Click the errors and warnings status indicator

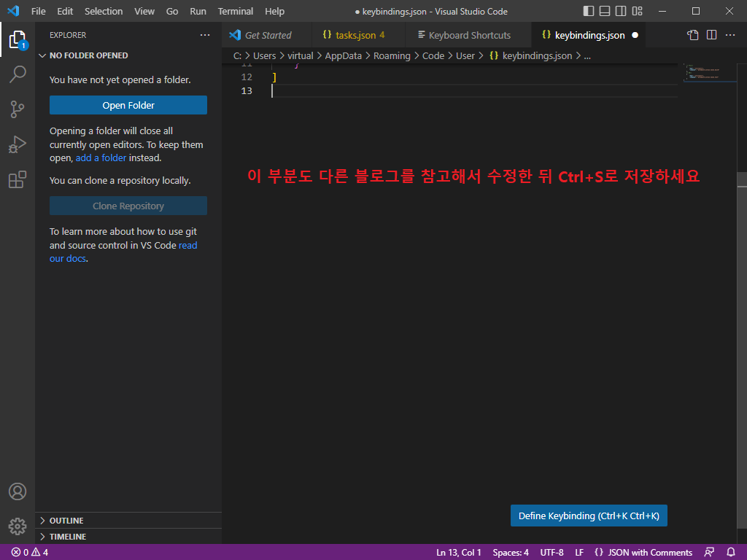tap(30, 553)
